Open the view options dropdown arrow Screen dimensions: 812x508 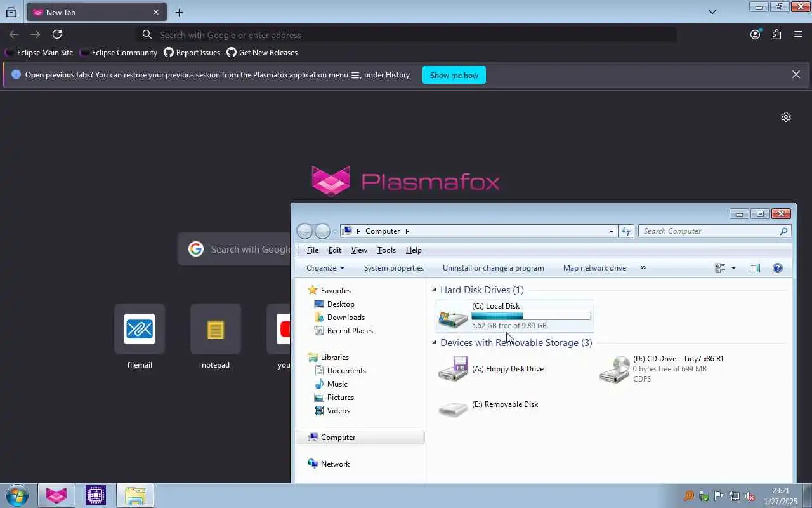[733, 268]
